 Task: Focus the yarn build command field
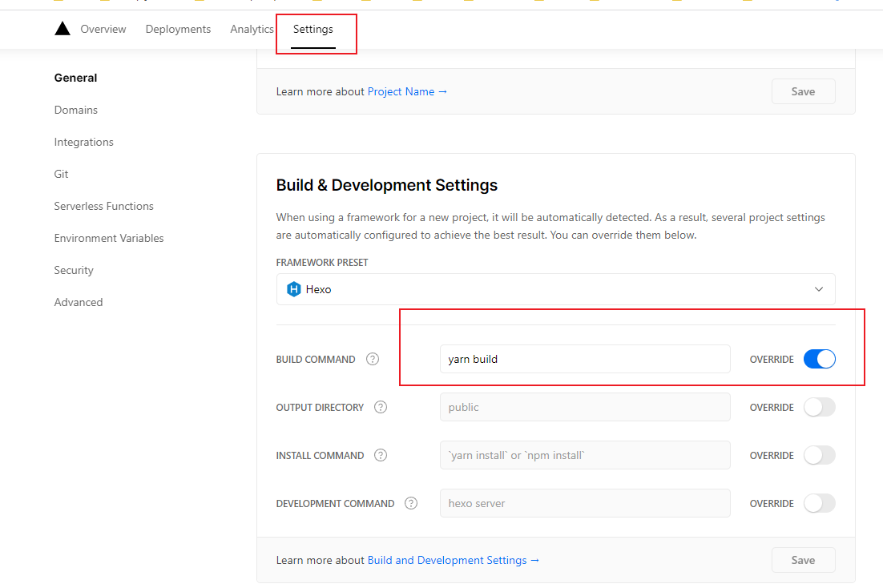[585, 359]
